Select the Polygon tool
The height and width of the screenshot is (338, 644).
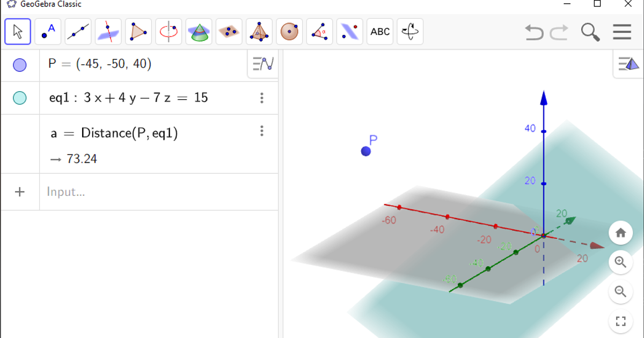138,32
